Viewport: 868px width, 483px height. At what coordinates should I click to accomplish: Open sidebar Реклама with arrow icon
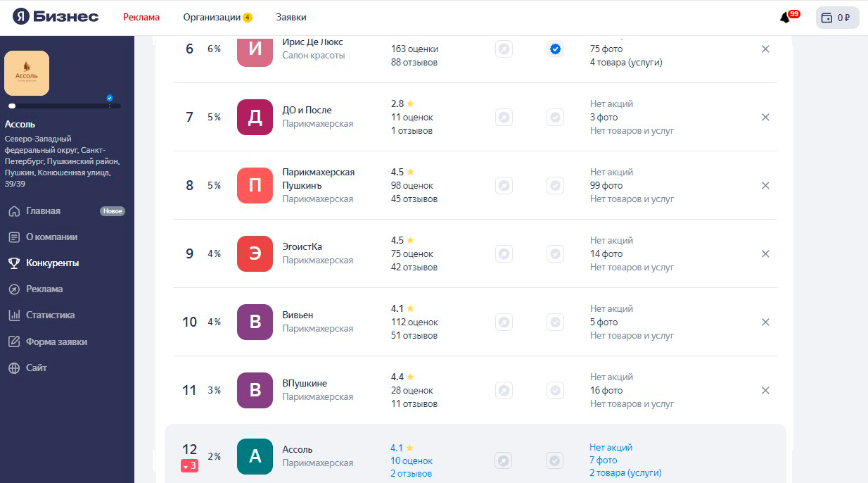click(x=44, y=289)
